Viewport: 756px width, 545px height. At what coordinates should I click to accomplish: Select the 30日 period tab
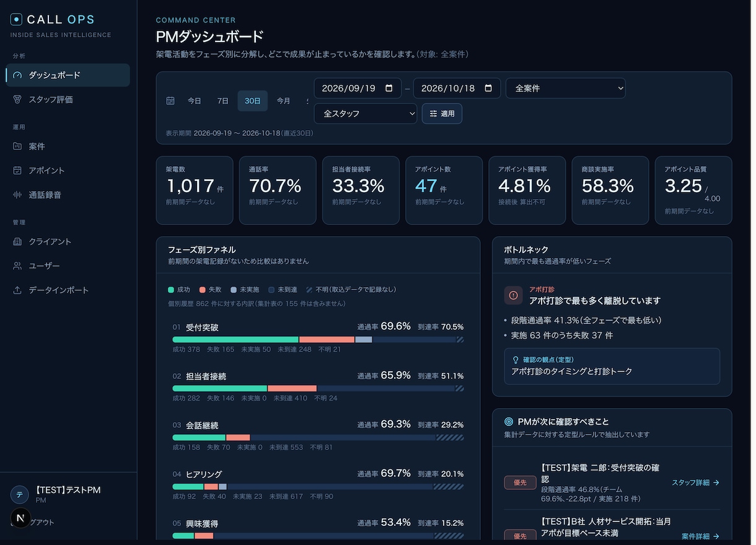[x=253, y=100]
